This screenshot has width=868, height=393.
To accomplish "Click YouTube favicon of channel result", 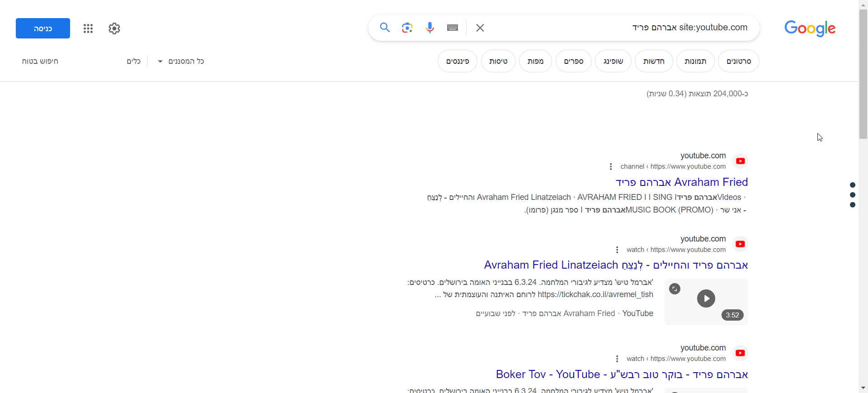I will [741, 161].
